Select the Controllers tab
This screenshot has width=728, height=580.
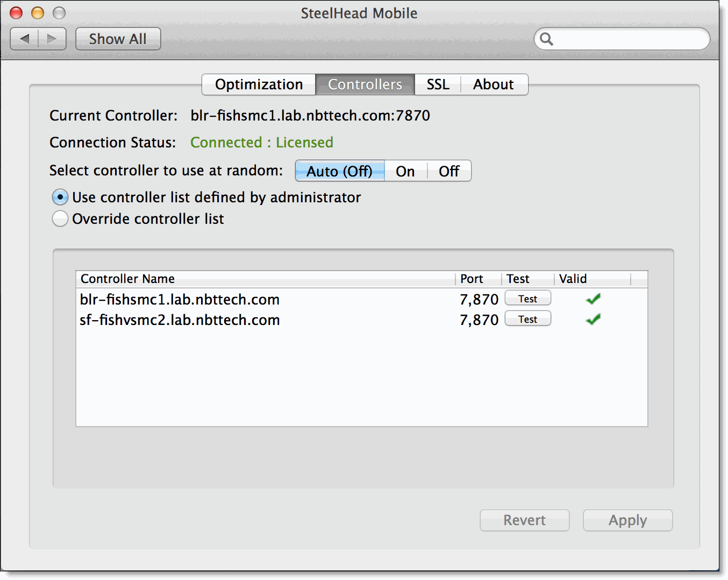(x=365, y=84)
